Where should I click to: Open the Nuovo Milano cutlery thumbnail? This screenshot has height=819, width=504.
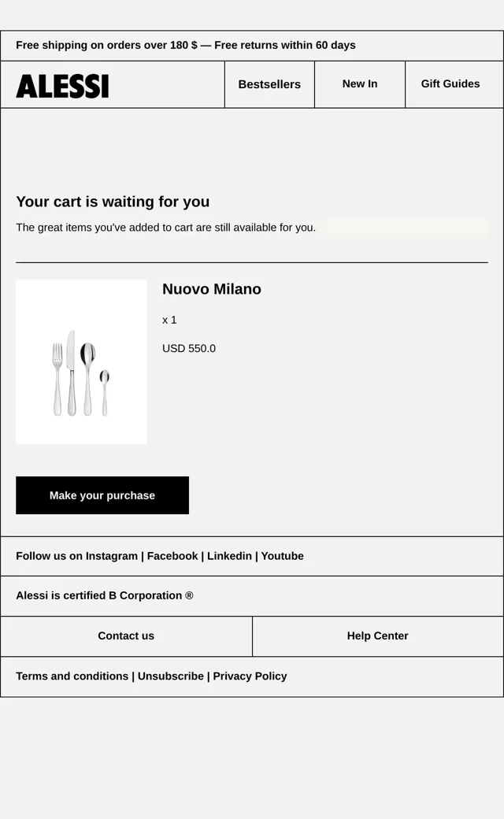[81, 362]
